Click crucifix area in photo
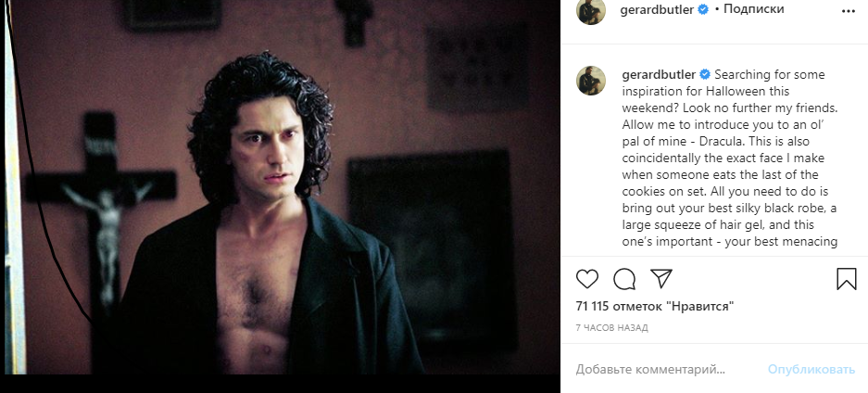868x393 pixels. coord(102,210)
